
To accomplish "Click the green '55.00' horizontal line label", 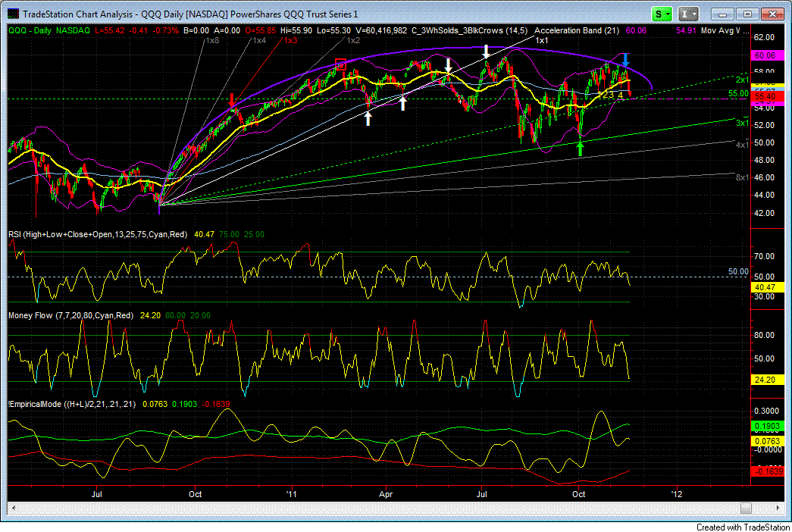I will click(738, 93).
